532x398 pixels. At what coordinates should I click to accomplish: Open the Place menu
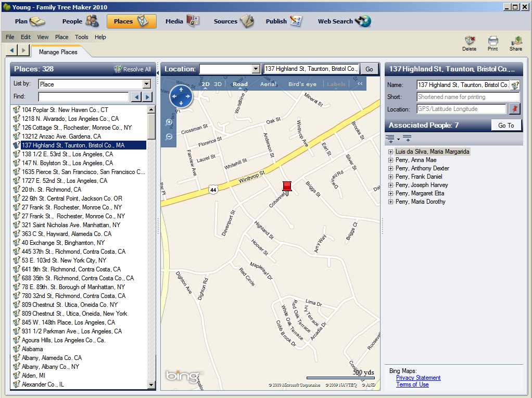[62, 37]
